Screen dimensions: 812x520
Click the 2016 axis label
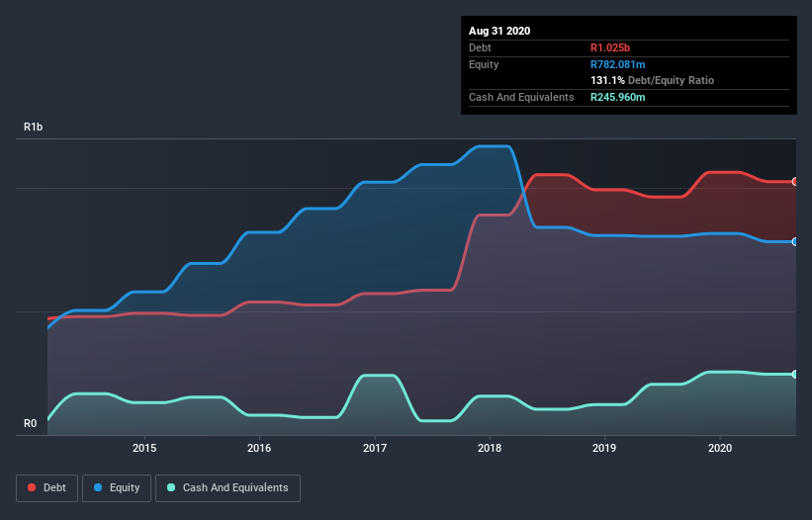pyautogui.click(x=259, y=448)
